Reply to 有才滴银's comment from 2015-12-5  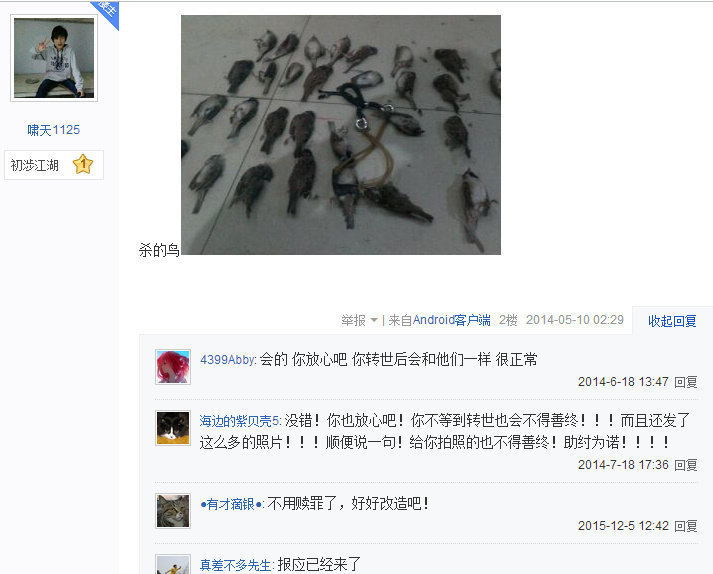(686, 526)
